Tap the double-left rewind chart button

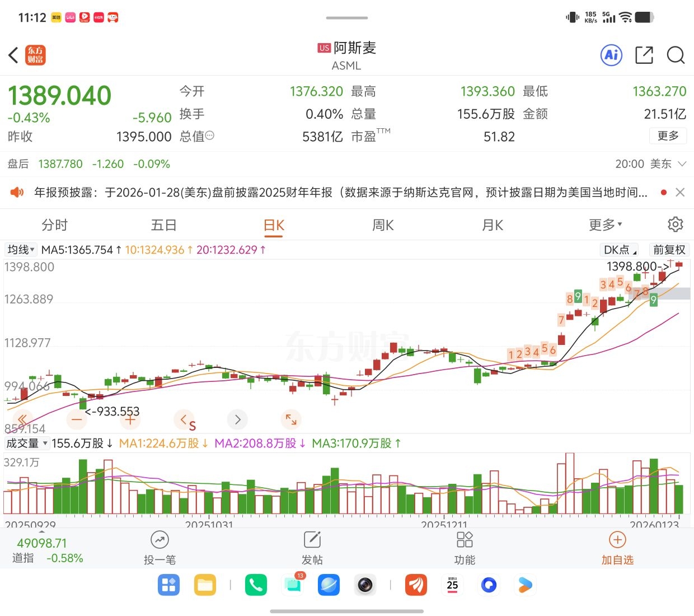(x=22, y=419)
